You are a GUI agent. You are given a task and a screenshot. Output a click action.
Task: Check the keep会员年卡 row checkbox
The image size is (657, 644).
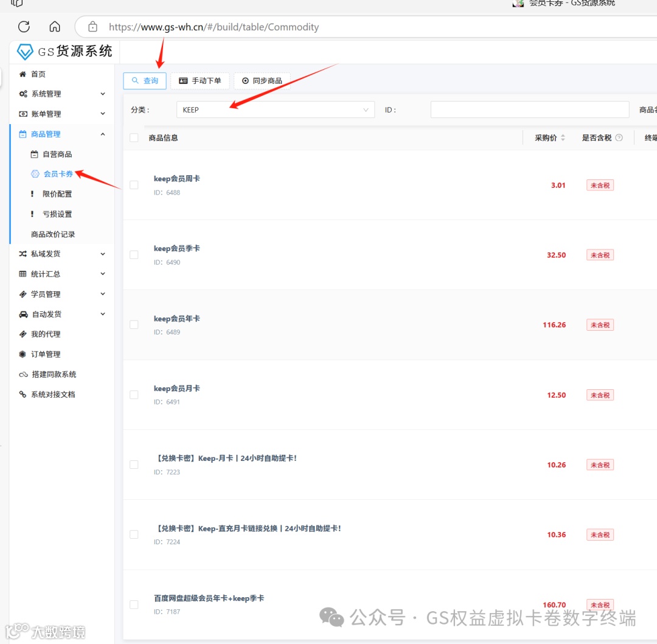(x=134, y=325)
